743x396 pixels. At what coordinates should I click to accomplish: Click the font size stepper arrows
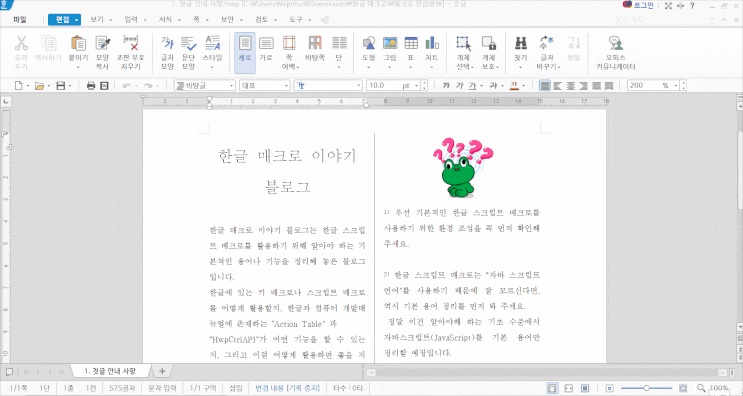pyautogui.click(x=424, y=86)
